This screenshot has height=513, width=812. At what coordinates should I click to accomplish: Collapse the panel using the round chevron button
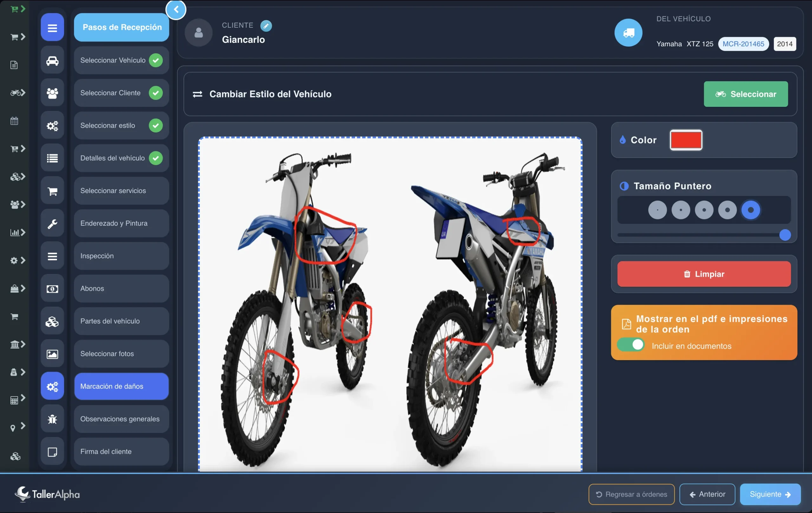click(176, 10)
